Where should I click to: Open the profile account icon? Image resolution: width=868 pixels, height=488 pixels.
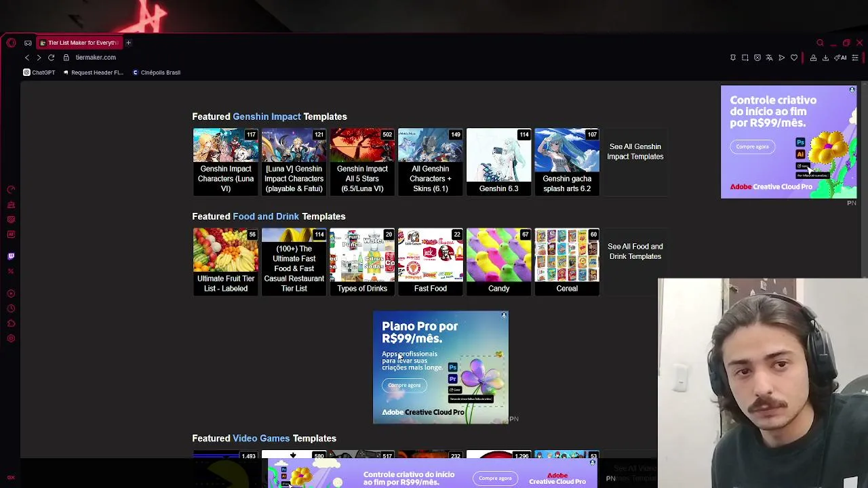813,58
